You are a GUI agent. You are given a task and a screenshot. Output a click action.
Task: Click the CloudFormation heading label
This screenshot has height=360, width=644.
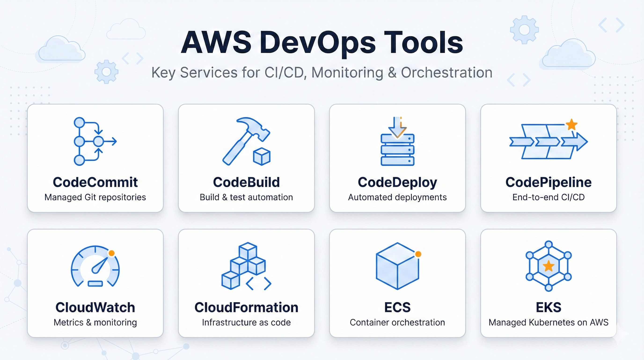click(x=246, y=307)
